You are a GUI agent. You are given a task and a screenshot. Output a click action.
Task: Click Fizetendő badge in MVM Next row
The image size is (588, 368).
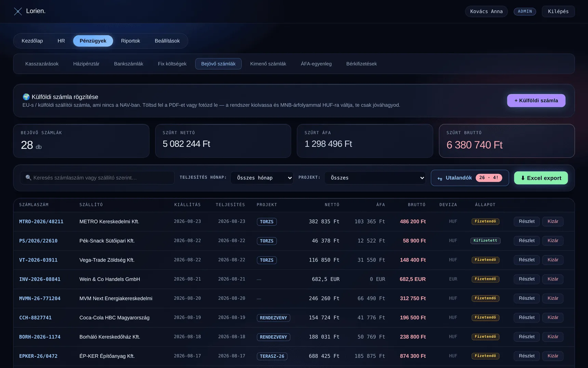tap(485, 299)
